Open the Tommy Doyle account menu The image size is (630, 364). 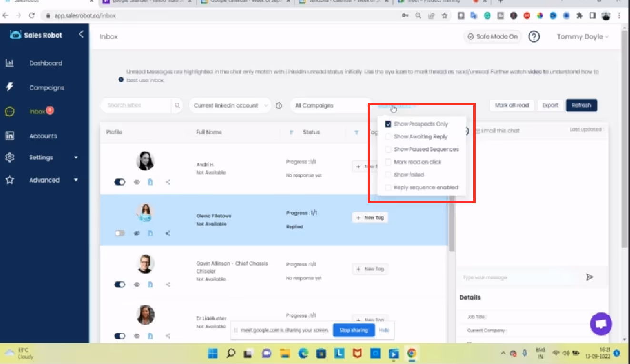pyautogui.click(x=582, y=37)
